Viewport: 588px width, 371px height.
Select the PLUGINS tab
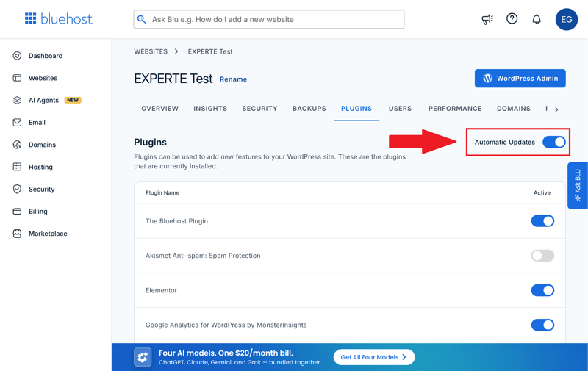tap(356, 109)
